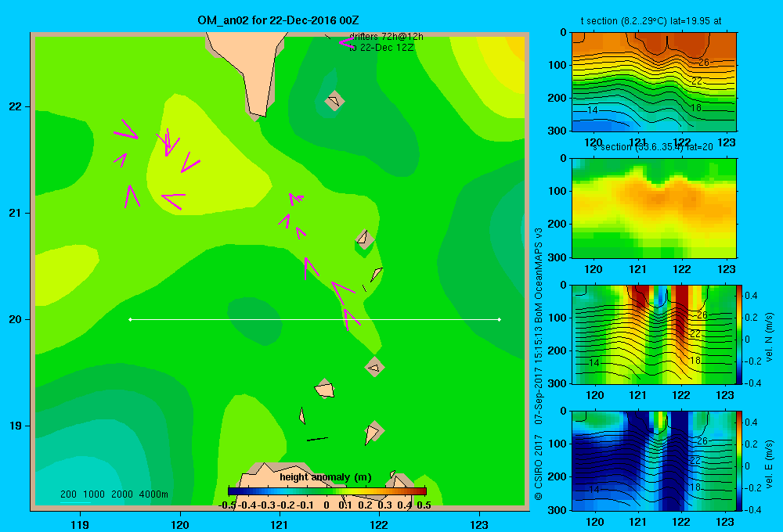The width and height of the screenshot is (783, 532).
Task: Click the "height anomaly (m)" colorbar label
Action: click(x=326, y=477)
